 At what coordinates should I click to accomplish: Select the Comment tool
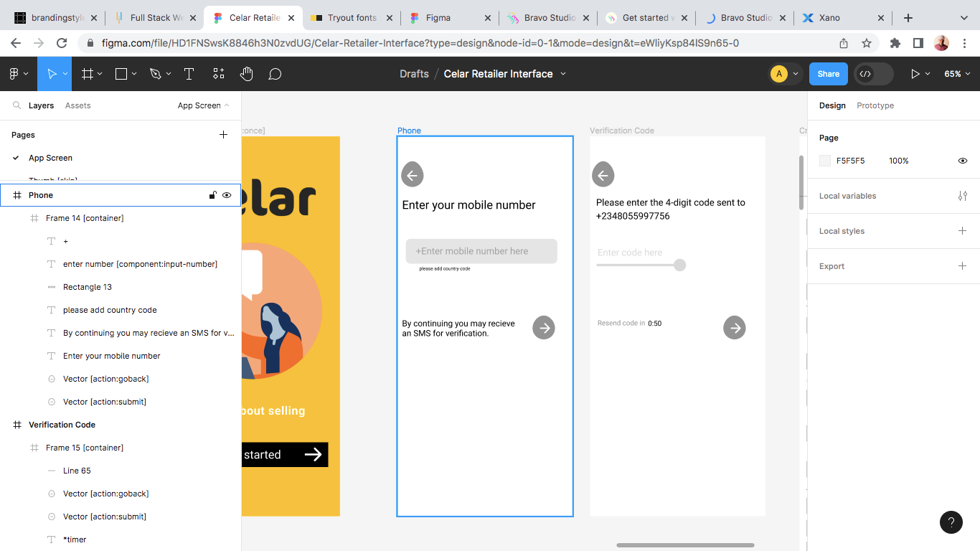click(275, 74)
